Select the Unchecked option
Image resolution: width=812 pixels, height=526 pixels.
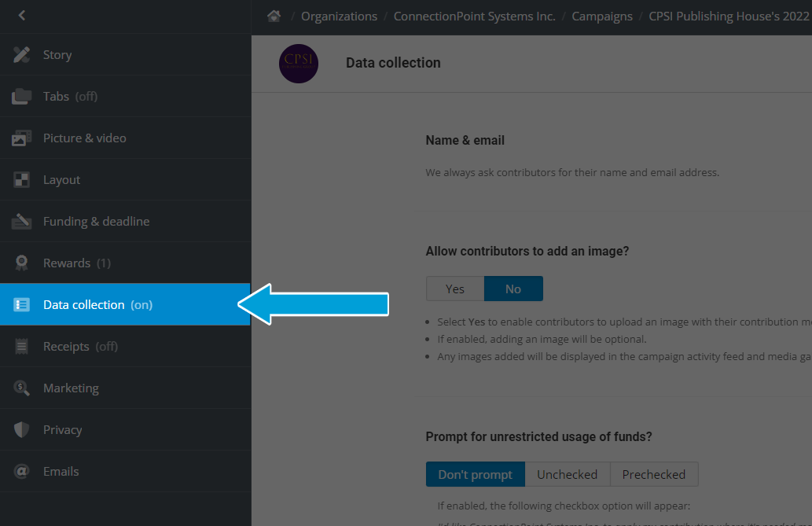coord(567,474)
